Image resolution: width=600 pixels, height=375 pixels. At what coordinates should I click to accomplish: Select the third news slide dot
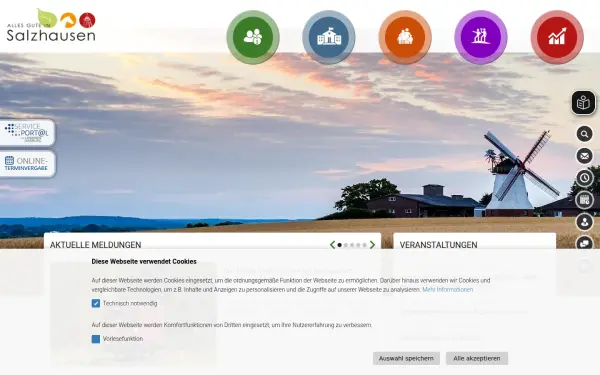pyautogui.click(x=352, y=245)
